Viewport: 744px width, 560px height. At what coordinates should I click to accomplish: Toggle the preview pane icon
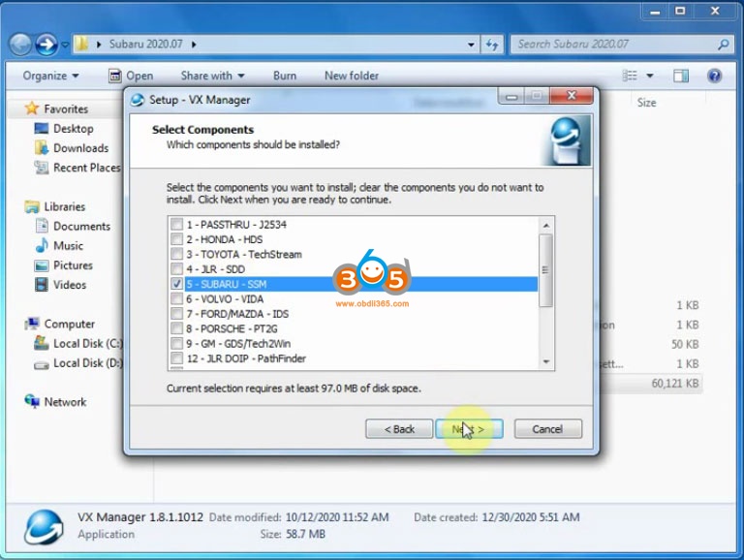[681, 76]
